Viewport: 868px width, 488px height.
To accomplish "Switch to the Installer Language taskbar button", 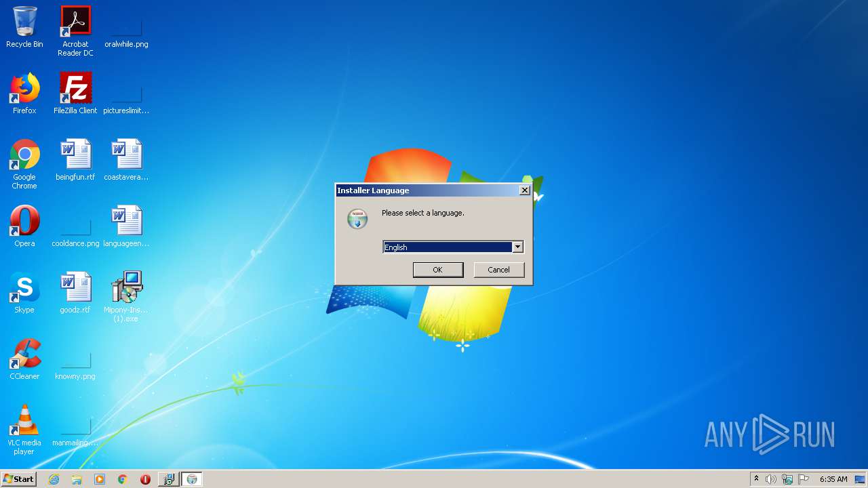I will tap(192, 479).
